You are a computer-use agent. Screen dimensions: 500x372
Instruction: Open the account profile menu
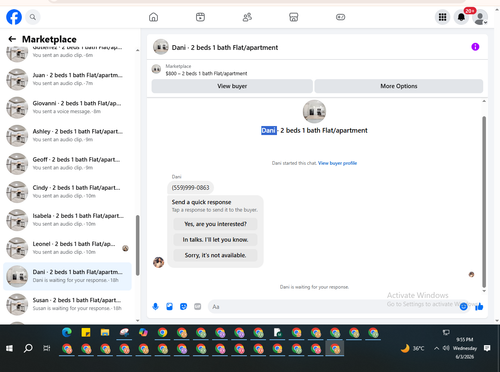[x=480, y=17]
